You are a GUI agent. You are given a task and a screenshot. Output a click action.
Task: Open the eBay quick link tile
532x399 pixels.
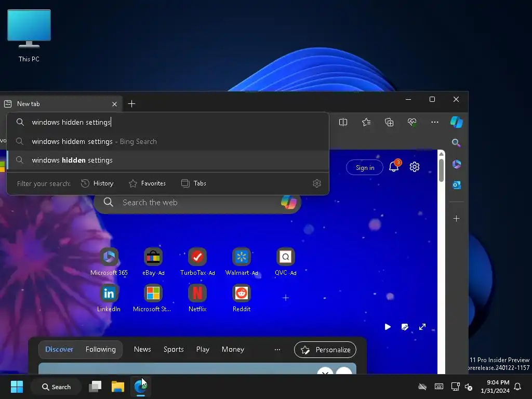(x=153, y=262)
